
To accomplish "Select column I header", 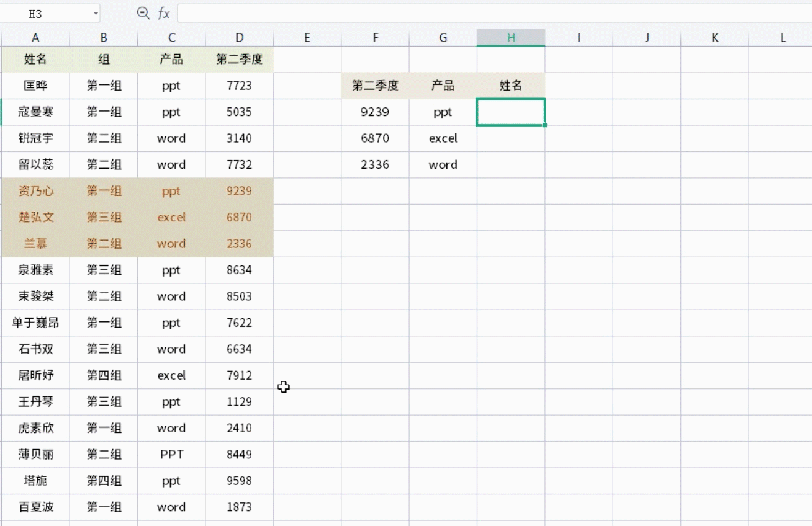I will 579,38.
